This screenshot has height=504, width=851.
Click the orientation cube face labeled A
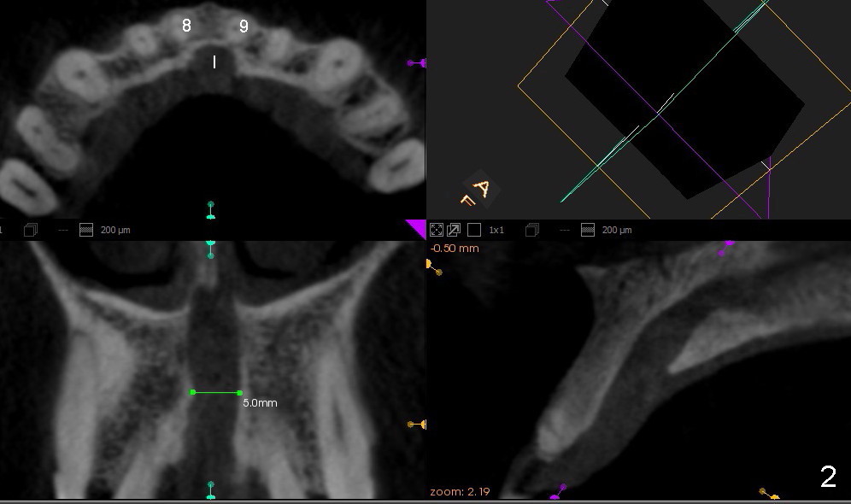(482, 188)
